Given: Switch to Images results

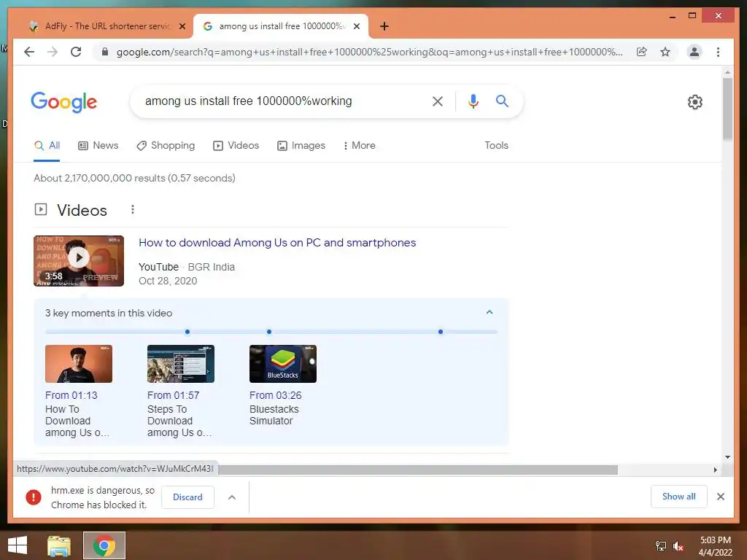Looking at the screenshot, I should click(x=301, y=146).
